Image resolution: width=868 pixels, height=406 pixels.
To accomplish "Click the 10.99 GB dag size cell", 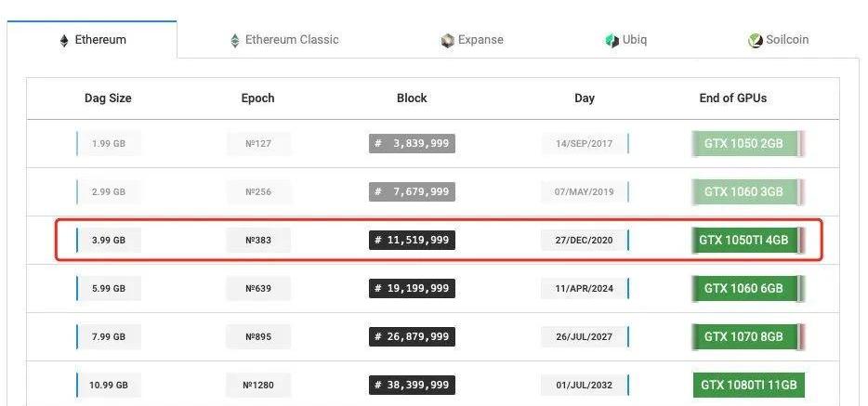I will pos(109,385).
